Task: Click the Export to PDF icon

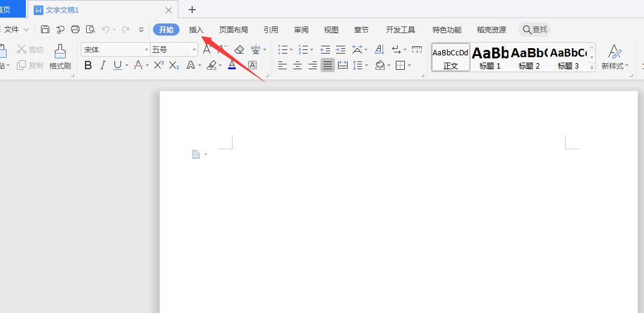Action: (60, 29)
